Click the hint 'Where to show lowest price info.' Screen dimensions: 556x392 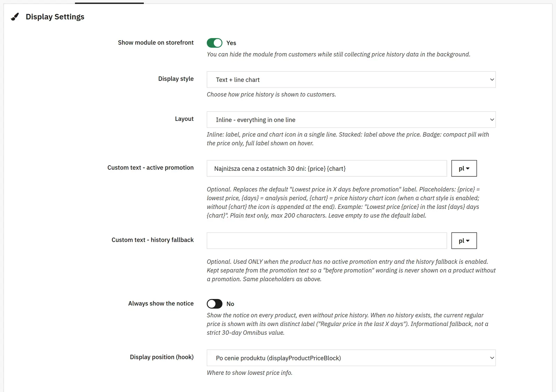250,373
